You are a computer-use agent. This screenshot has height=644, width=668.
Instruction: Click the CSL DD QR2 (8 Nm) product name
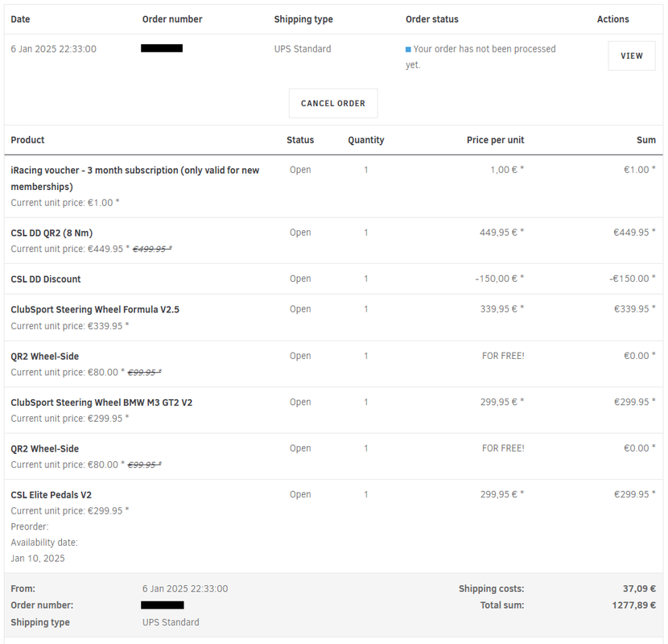(52, 233)
